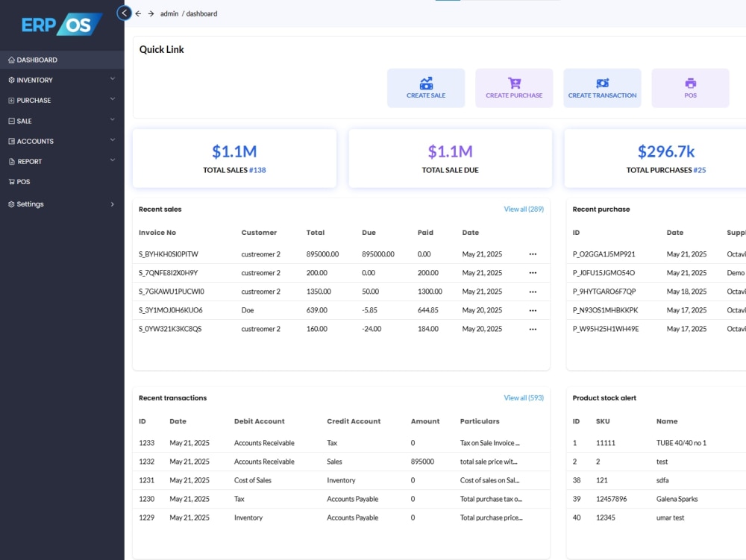Click the Dashboard home icon in sidebar
746x560 pixels.
11,60
